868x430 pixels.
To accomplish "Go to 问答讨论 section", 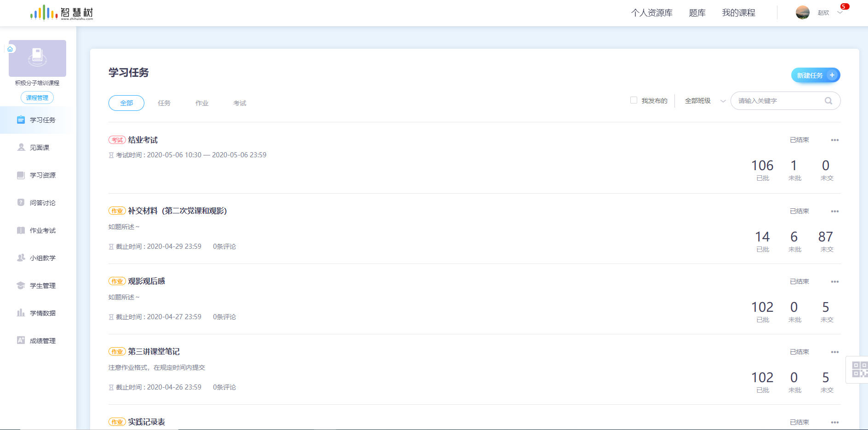I will pyautogui.click(x=42, y=203).
